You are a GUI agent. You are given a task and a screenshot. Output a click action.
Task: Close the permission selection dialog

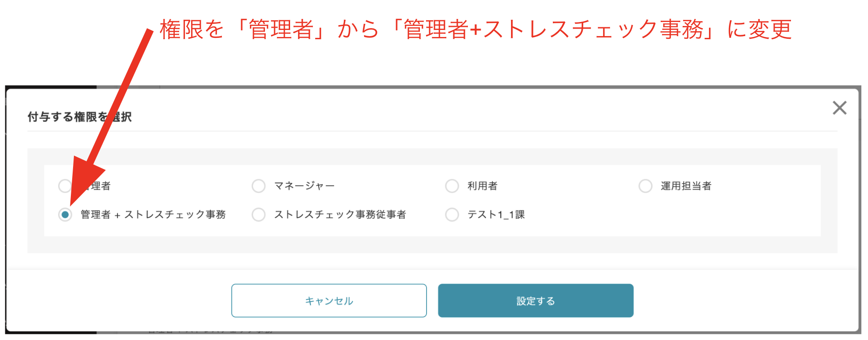click(840, 107)
